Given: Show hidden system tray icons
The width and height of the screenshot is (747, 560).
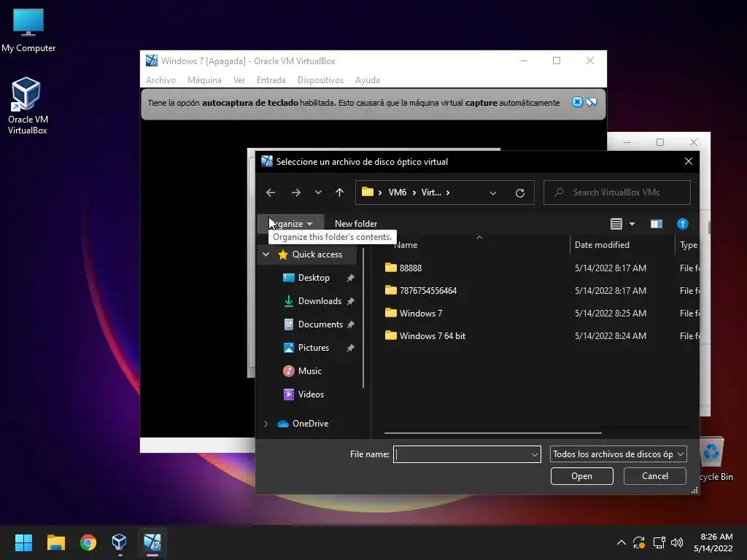Looking at the screenshot, I should pyautogui.click(x=622, y=542).
